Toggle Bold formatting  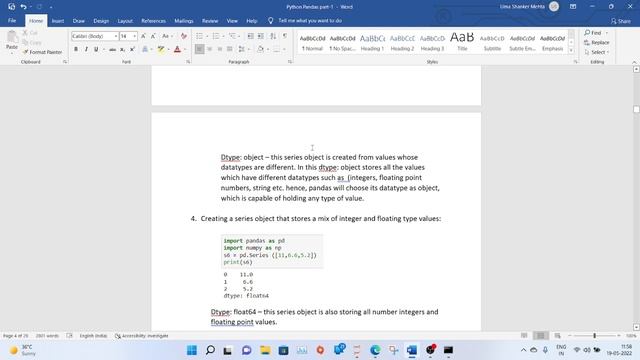point(76,49)
